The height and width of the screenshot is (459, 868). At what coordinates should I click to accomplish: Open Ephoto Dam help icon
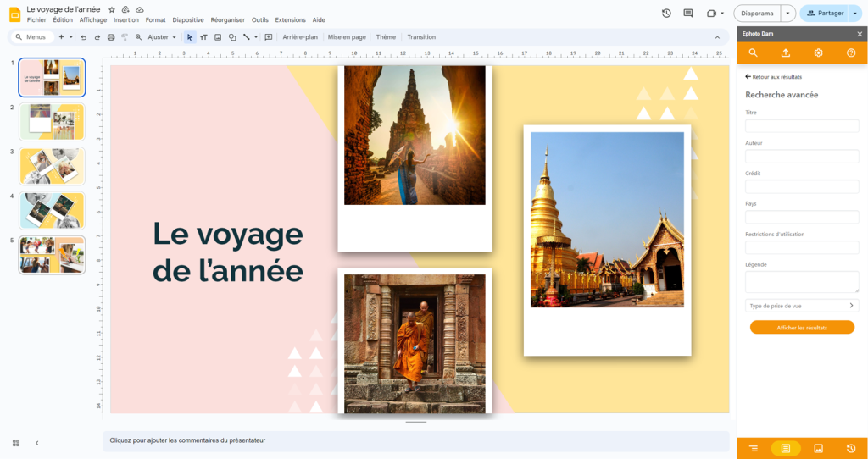(851, 53)
